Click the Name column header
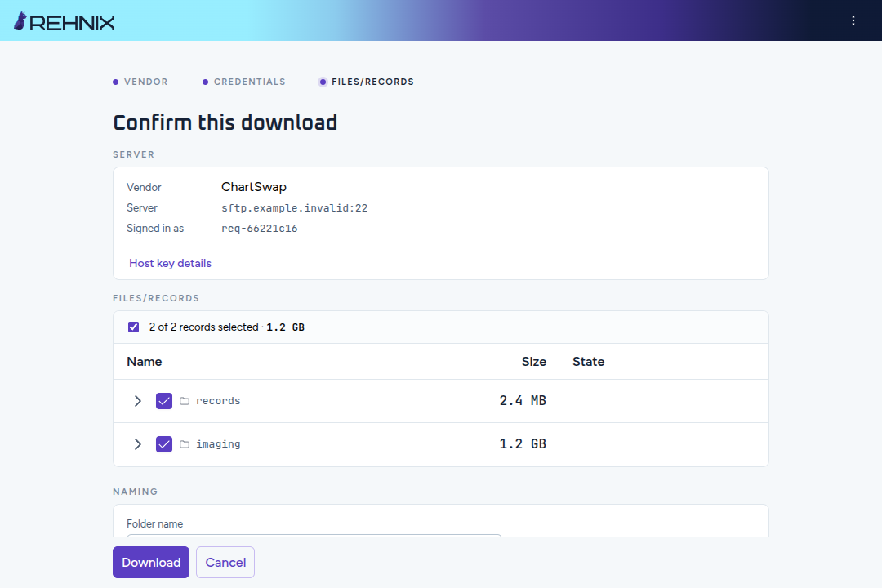The width and height of the screenshot is (882, 588). click(x=144, y=362)
